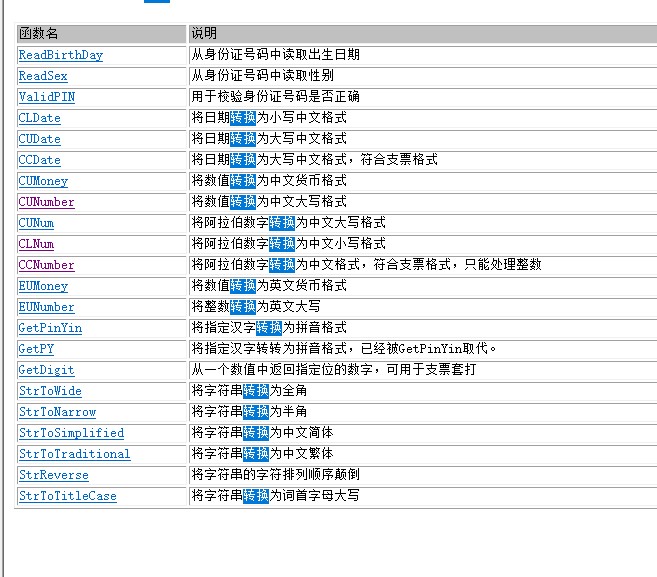Viewport: 657px width, 577px height.
Task: Click description 将字符串转换为全角
Action: tap(249, 391)
